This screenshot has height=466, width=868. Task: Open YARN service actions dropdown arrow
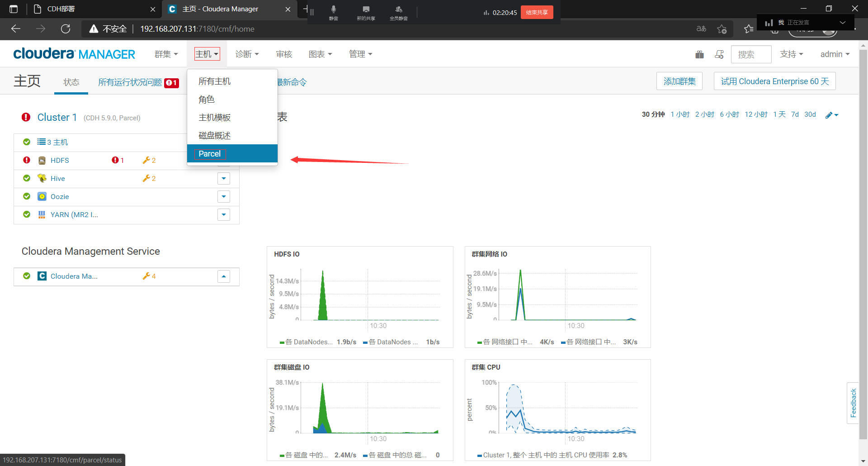pyautogui.click(x=224, y=214)
